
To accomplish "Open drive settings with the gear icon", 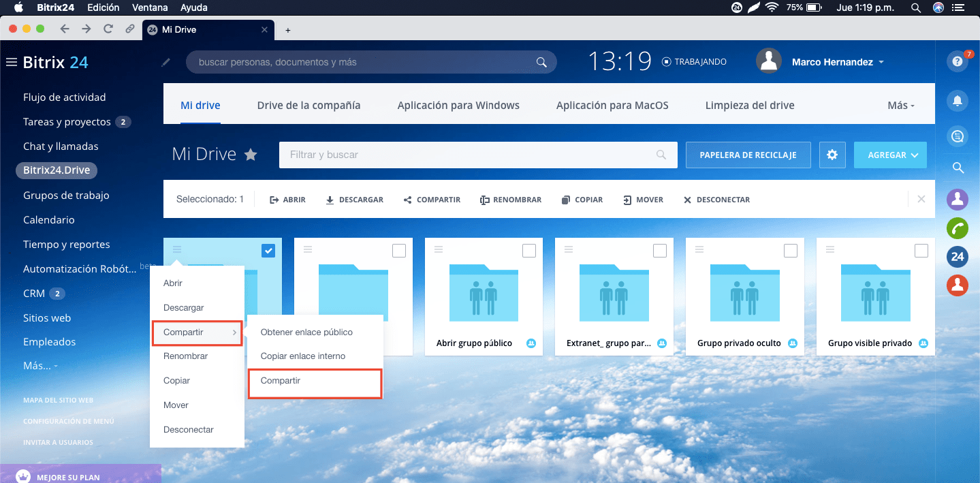I will pos(832,155).
